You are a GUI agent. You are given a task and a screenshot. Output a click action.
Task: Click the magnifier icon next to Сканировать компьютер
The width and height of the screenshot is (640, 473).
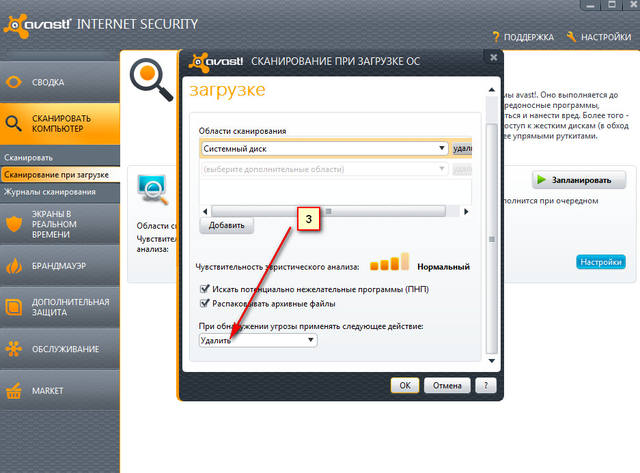coord(13,123)
